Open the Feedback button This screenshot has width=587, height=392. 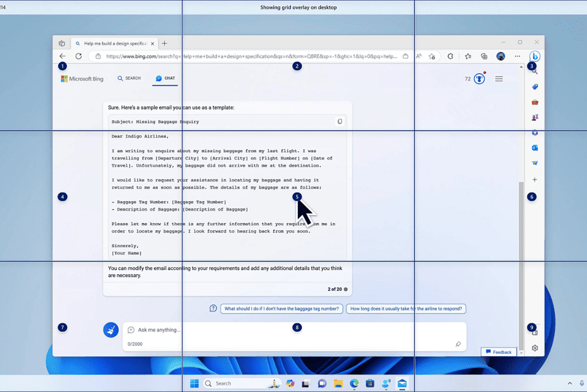pos(499,352)
